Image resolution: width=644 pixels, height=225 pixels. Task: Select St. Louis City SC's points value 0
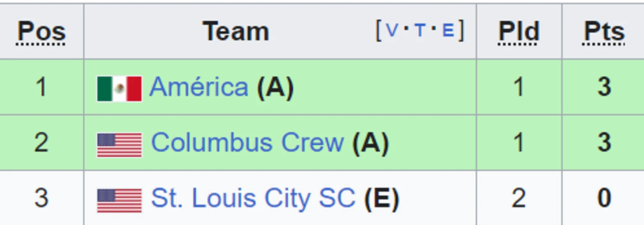tap(604, 198)
